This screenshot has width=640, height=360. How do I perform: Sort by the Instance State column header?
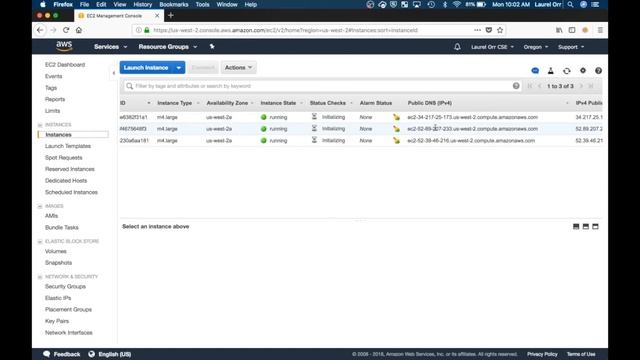click(278, 103)
